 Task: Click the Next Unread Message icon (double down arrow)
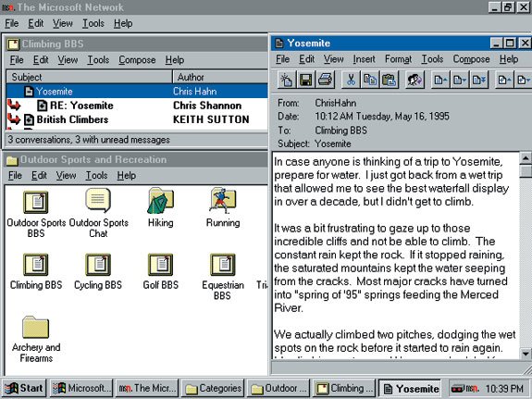tap(478, 81)
